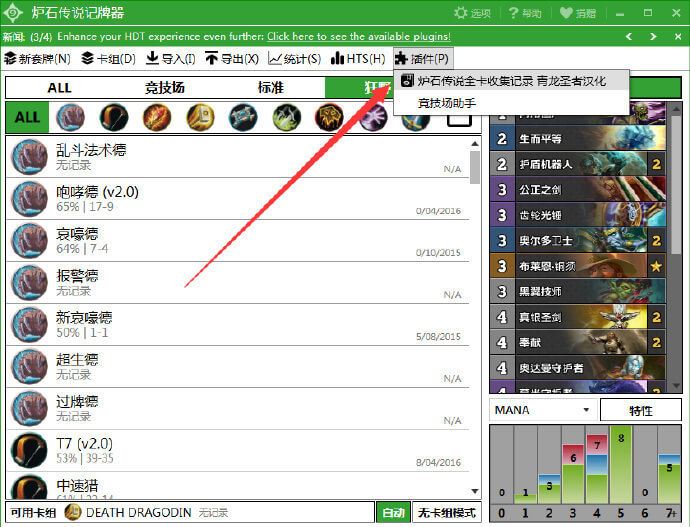Click the legendary 布莱恩·铜须 card row

click(578, 266)
